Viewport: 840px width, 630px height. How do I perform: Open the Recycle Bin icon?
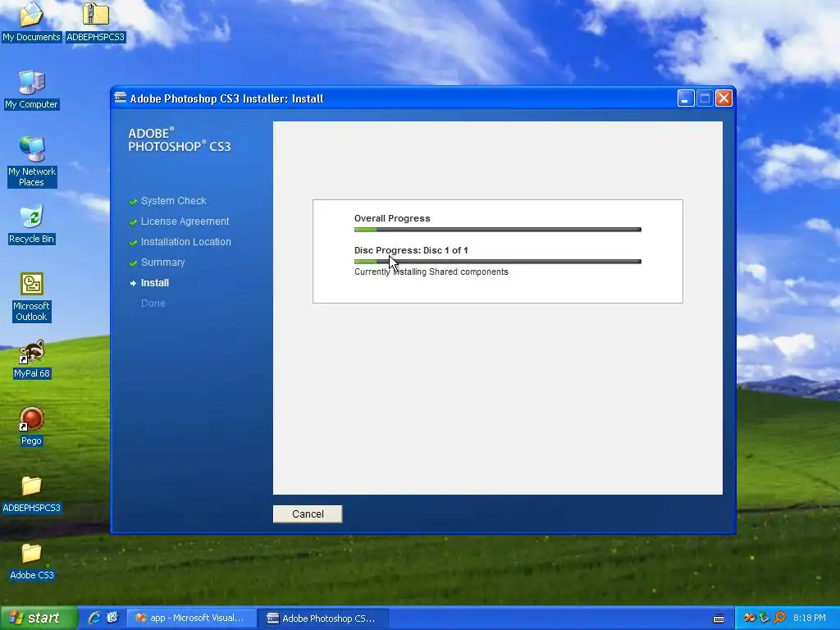pyautogui.click(x=32, y=224)
